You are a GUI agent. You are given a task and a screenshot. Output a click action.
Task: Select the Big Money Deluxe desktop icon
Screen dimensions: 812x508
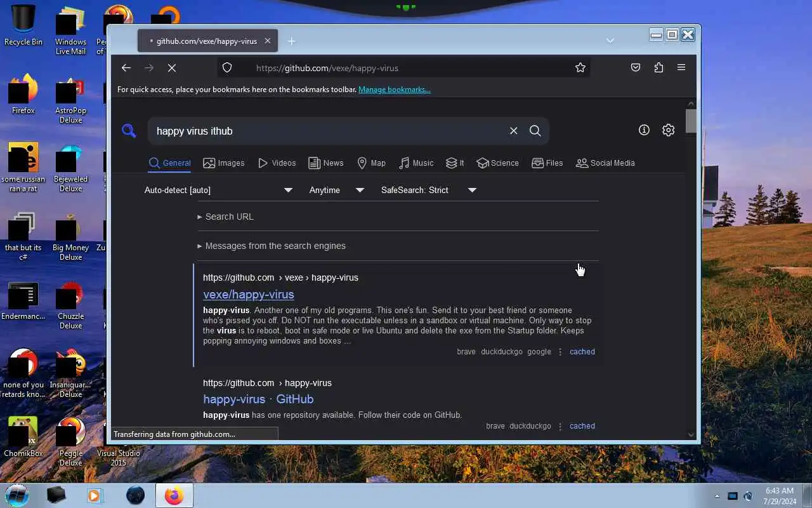[x=70, y=236]
